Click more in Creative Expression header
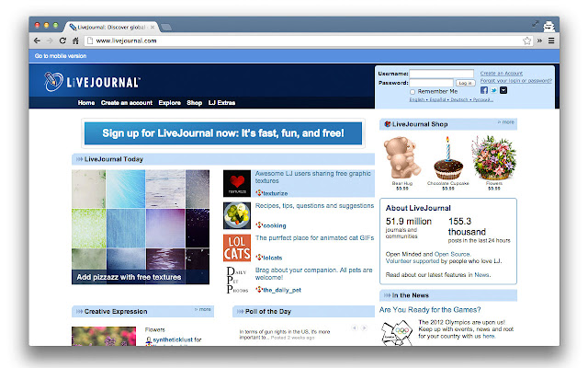The width and height of the screenshot is (588, 368). point(203,309)
